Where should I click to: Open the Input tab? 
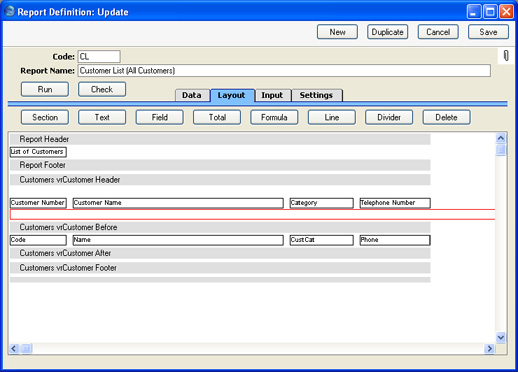[x=272, y=95]
